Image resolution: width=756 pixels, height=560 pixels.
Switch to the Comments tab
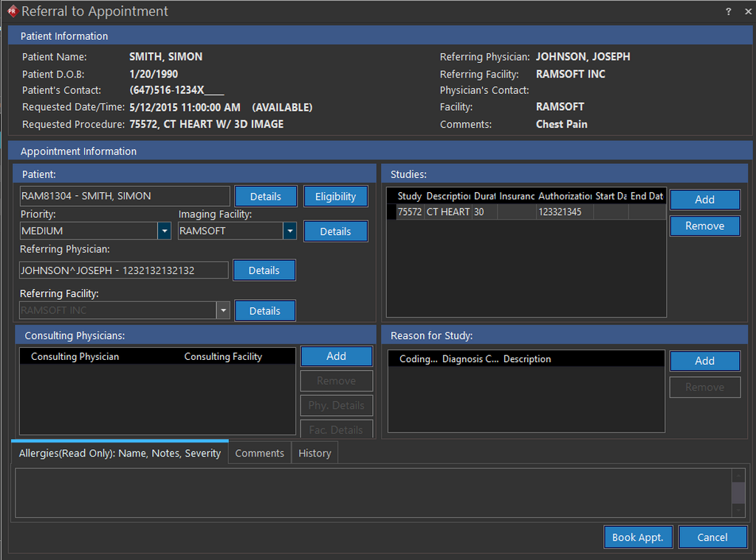[x=259, y=453]
